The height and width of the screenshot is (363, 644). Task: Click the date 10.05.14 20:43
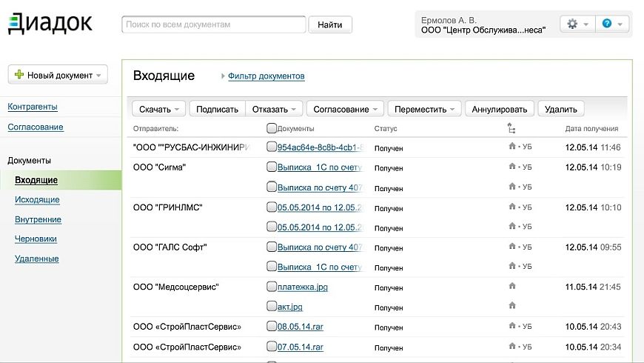pos(593,327)
